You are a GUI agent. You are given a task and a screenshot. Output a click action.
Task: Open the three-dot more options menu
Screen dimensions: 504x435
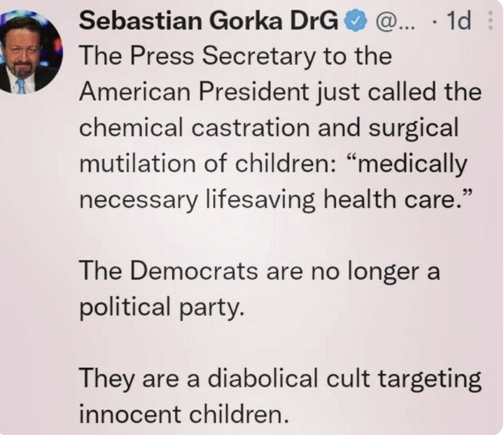pos(490,20)
